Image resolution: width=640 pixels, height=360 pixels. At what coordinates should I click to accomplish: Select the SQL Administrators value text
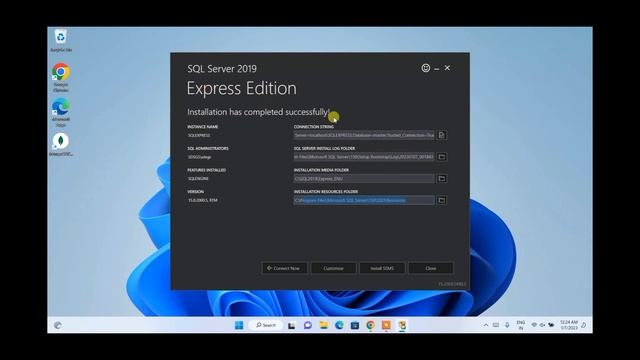[200, 157]
